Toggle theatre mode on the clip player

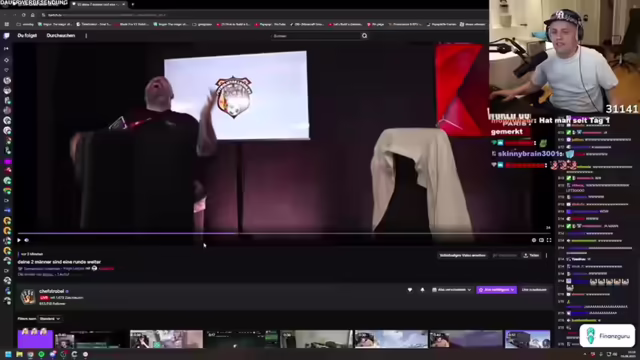541,240
